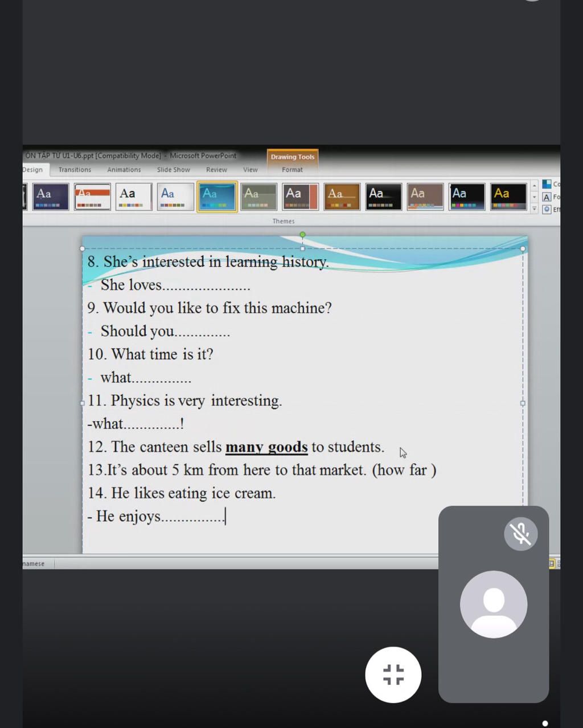Click the green rotation handle of text box

[x=302, y=235]
